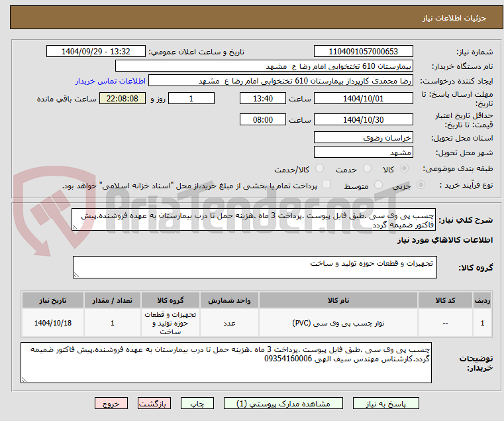
Task: Click the ردیف column header
Action: pos(482,300)
